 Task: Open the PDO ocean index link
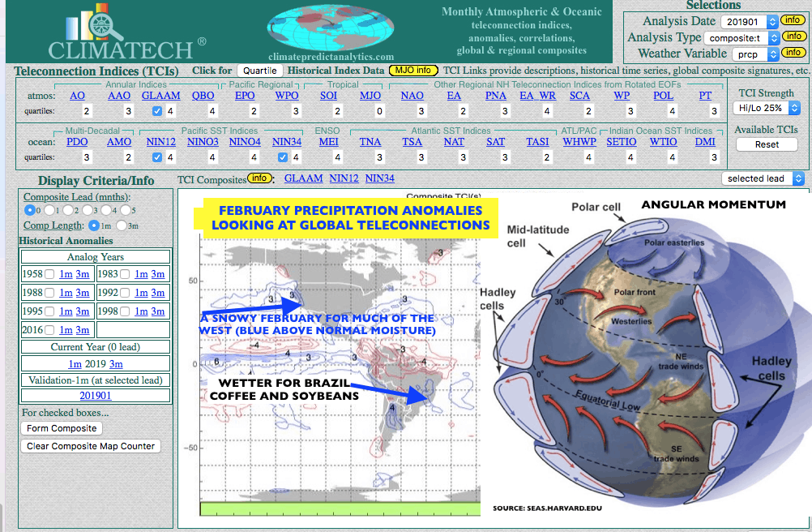tap(77, 142)
